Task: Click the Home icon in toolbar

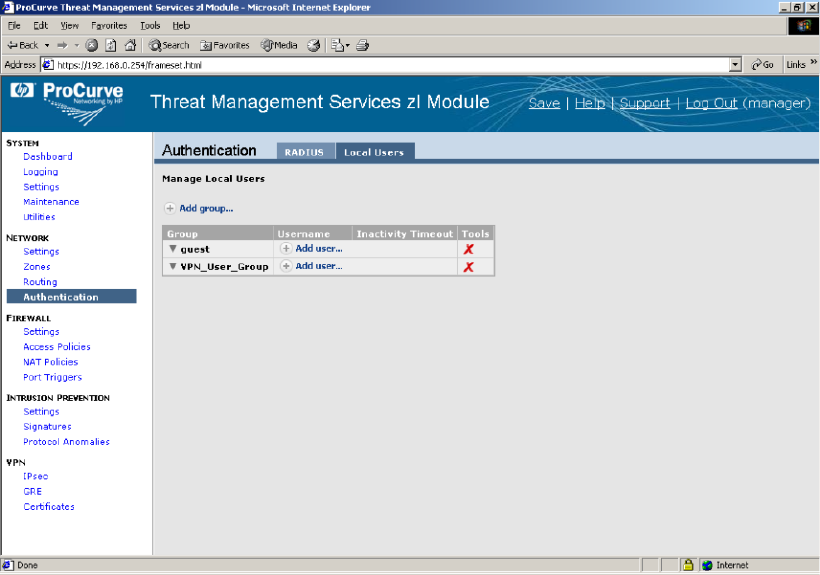Action: tap(130, 45)
